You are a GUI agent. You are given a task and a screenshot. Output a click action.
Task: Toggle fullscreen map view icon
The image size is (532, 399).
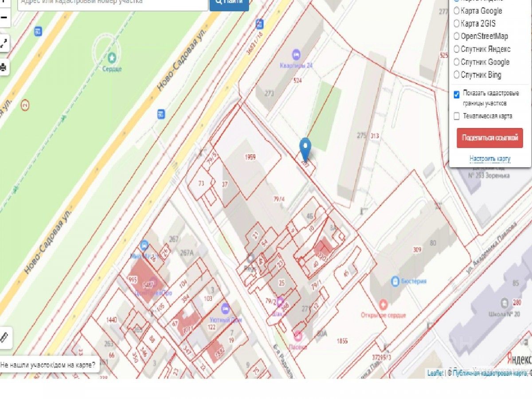click(x=4, y=43)
